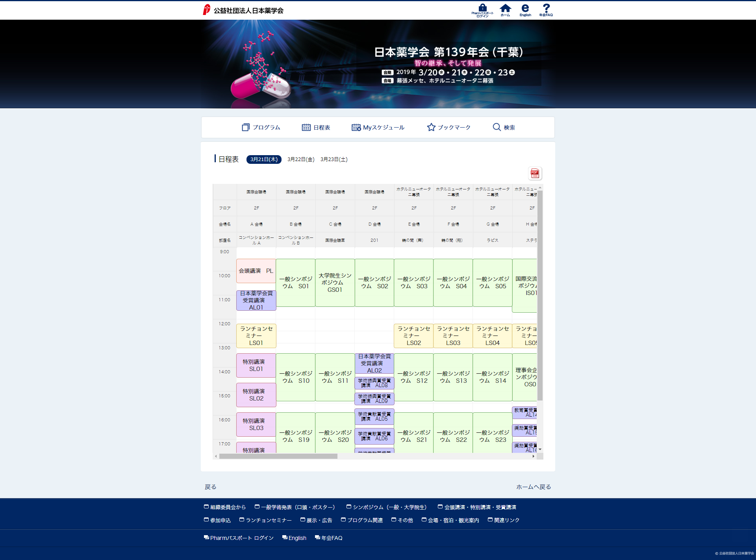Click the ホーム home icon

[506, 9]
